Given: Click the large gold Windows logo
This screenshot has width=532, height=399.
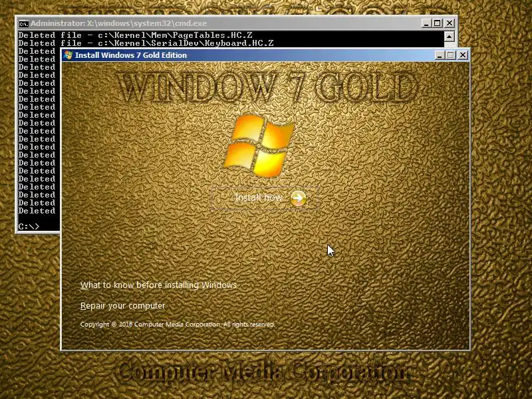Looking at the screenshot, I should point(259,146).
